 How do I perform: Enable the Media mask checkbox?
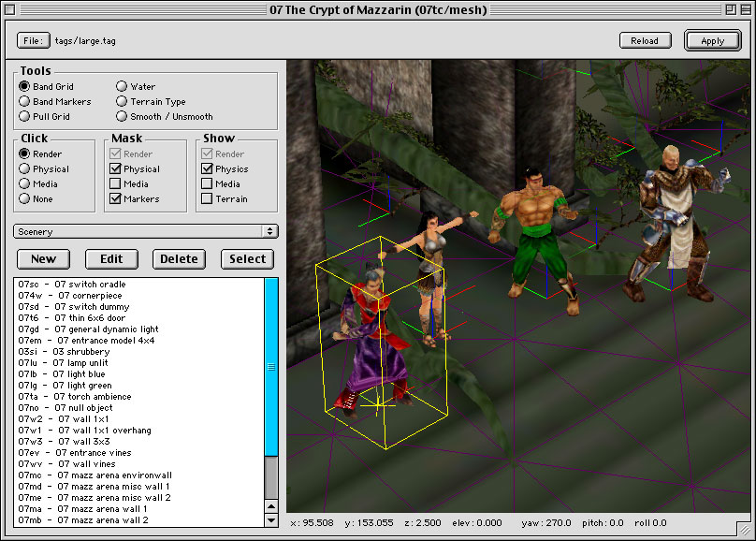116,184
